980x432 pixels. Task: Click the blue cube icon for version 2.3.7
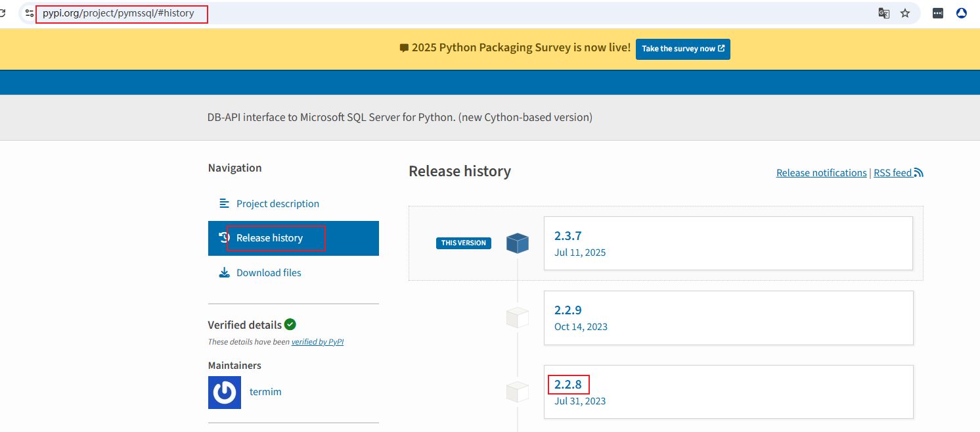(518, 243)
